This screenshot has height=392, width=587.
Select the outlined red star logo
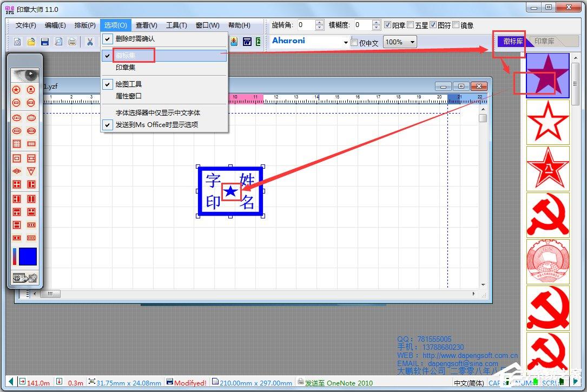coord(548,122)
